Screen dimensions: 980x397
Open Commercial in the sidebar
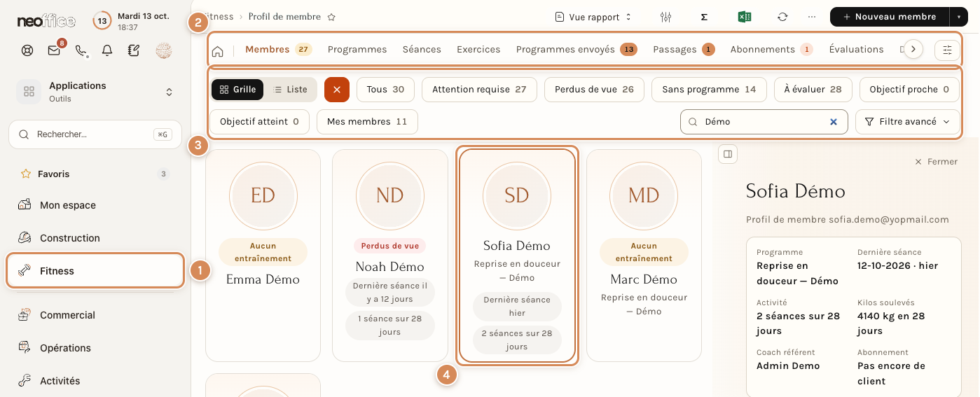tap(95, 315)
